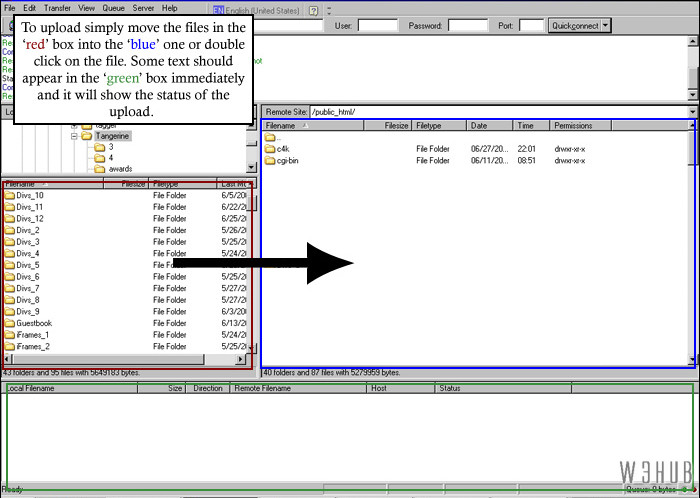Viewport: 700px width, 498px height.
Task: Select the Divs_12 folder
Action: (30, 219)
